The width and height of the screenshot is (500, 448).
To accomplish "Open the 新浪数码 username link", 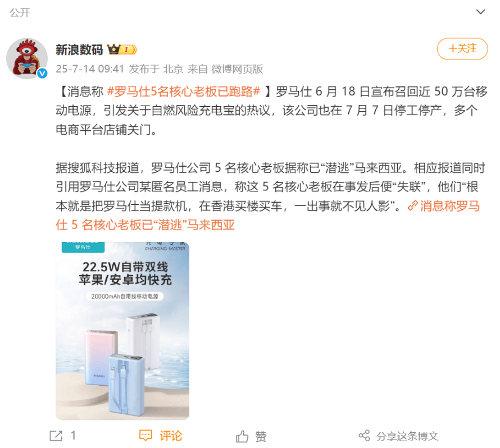I will [79, 50].
